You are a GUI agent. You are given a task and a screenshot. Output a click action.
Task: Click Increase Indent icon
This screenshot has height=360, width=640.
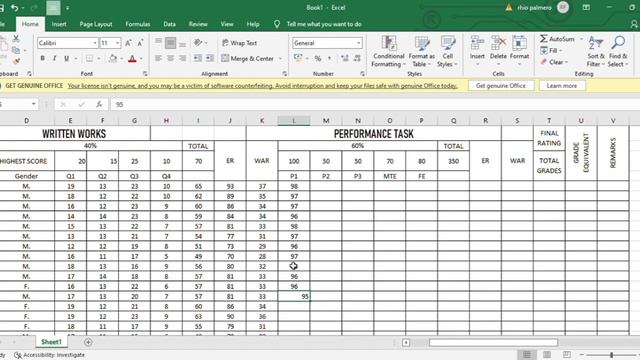point(210,58)
